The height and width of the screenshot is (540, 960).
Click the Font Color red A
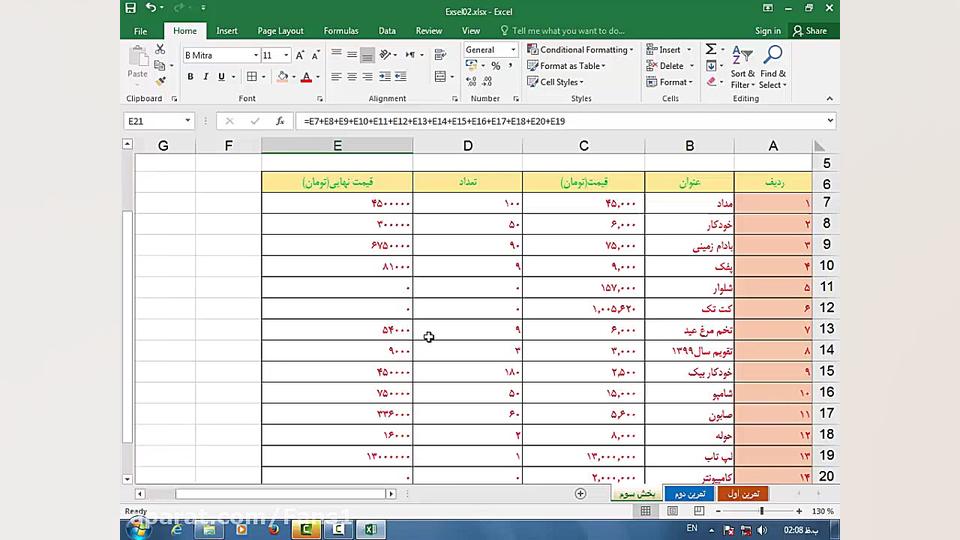point(306,77)
